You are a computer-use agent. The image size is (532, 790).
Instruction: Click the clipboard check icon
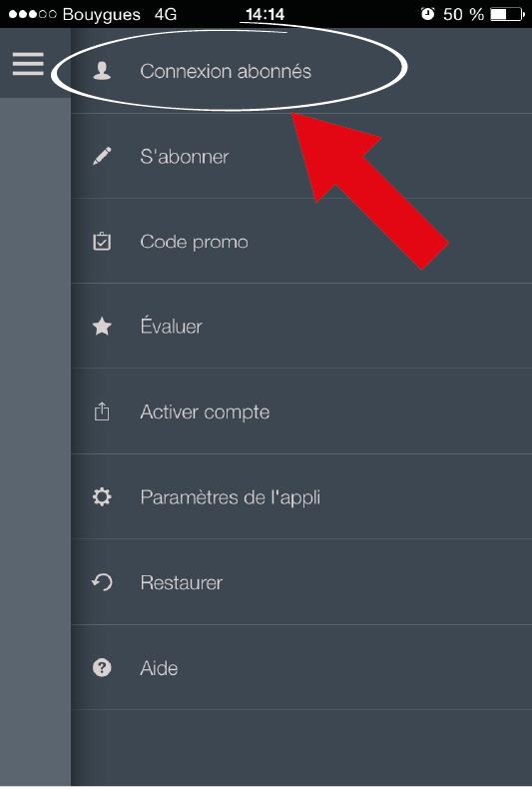point(102,242)
